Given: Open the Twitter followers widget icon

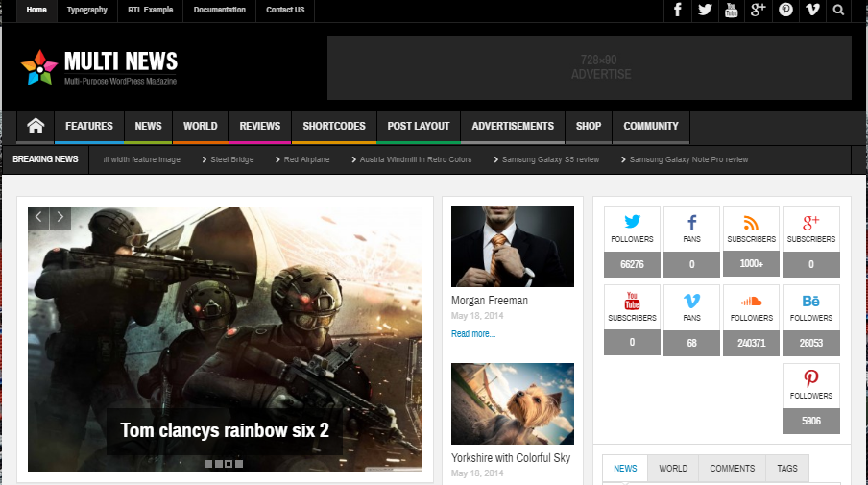Looking at the screenshot, I should click(632, 222).
